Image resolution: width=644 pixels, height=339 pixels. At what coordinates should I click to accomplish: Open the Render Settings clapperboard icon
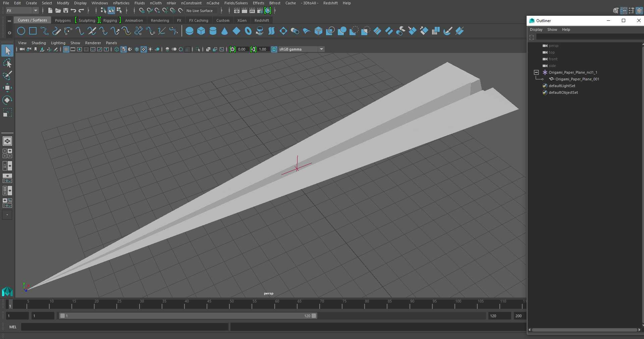tap(260, 11)
